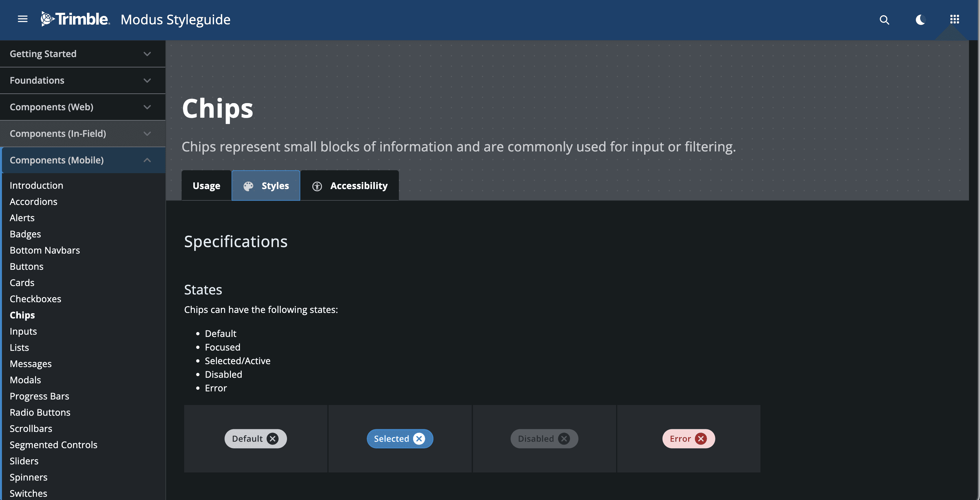980x500 pixels.
Task: Collapse the Components (Mobile) section
Action: click(83, 160)
